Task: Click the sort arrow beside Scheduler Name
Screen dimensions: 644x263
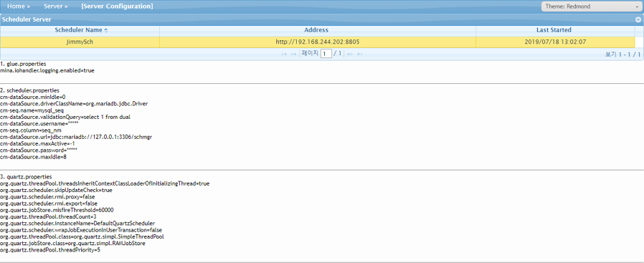Action: point(106,30)
